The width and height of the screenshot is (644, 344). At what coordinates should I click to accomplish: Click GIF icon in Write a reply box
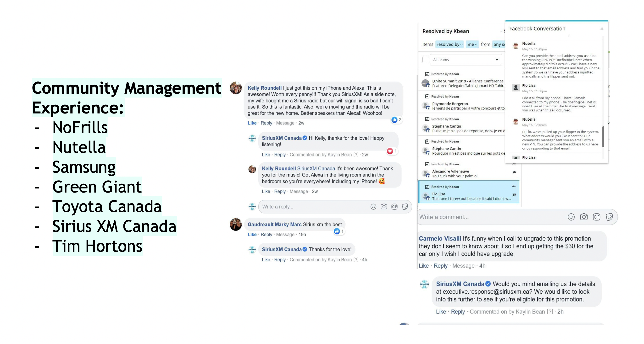pyautogui.click(x=394, y=207)
